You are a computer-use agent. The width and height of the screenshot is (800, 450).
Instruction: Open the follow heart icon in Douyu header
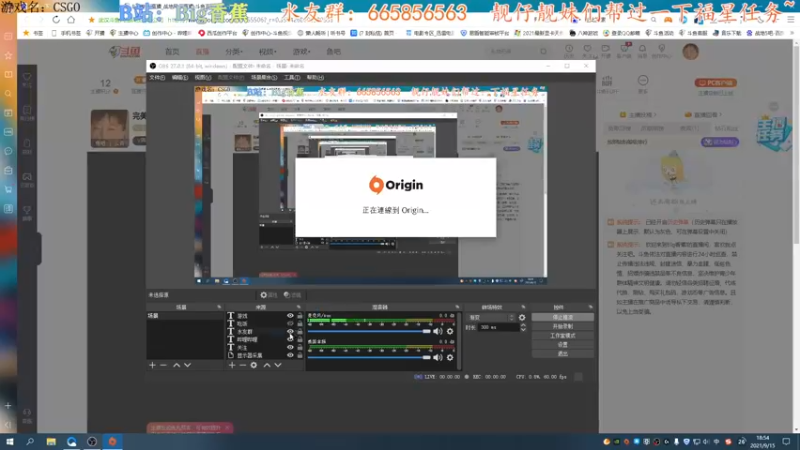(x=587, y=48)
